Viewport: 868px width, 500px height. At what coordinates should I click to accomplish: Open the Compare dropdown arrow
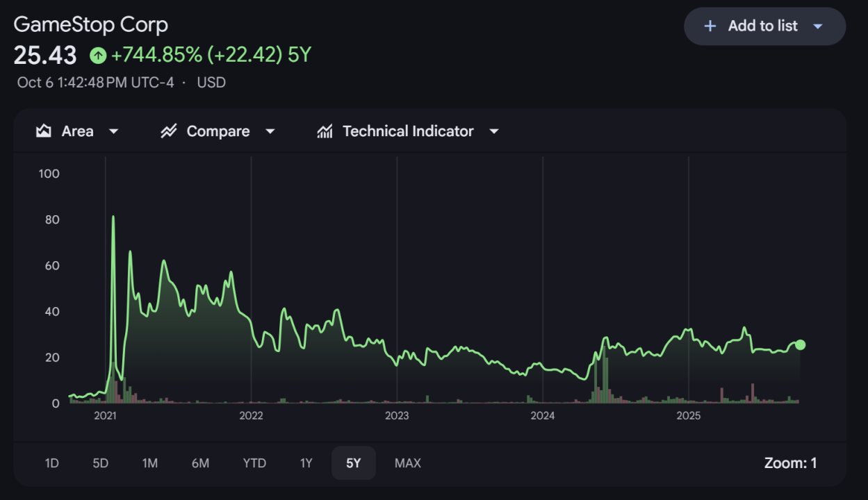tap(270, 131)
